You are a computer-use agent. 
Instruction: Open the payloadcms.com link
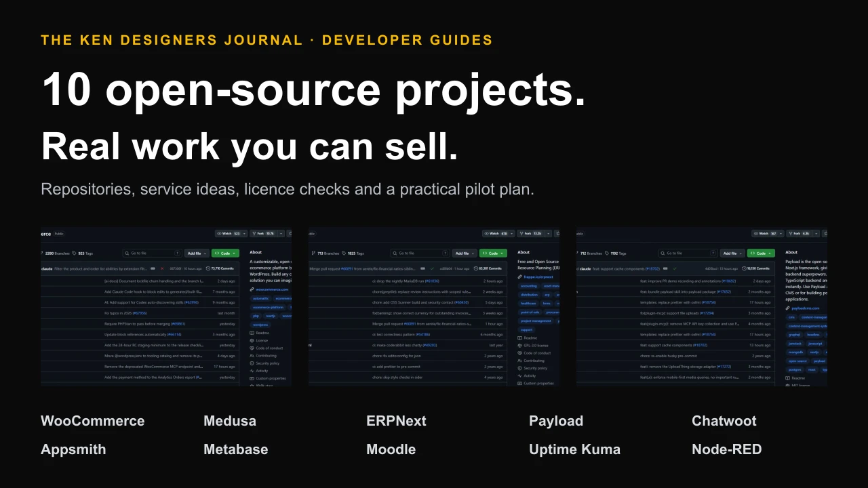pos(806,308)
